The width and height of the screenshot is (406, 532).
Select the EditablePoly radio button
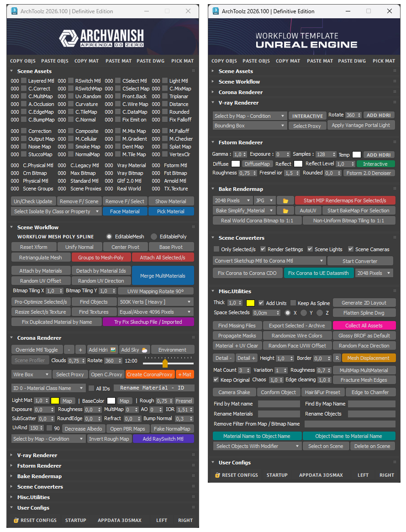pos(154,237)
